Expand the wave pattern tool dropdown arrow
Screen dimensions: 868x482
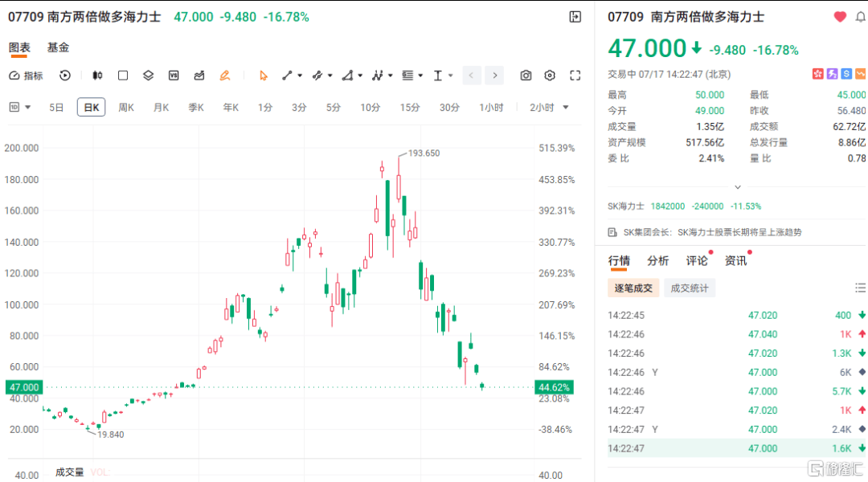tap(391, 76)
